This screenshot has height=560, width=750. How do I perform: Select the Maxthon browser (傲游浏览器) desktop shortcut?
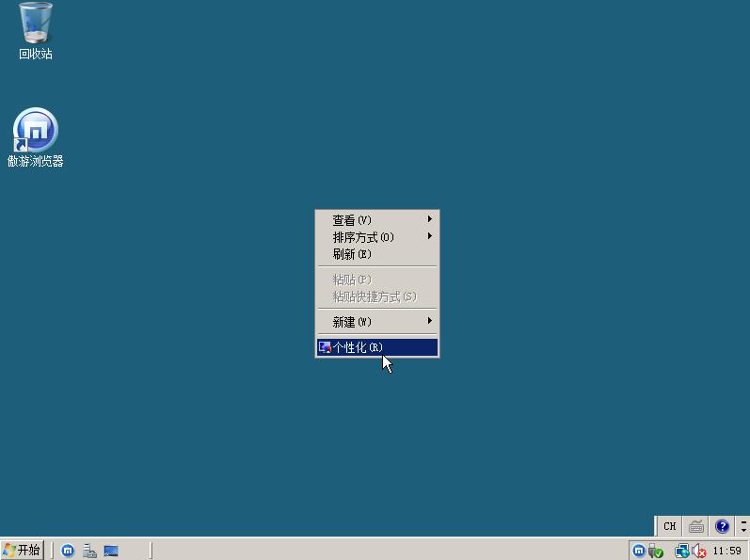[36, 132]
